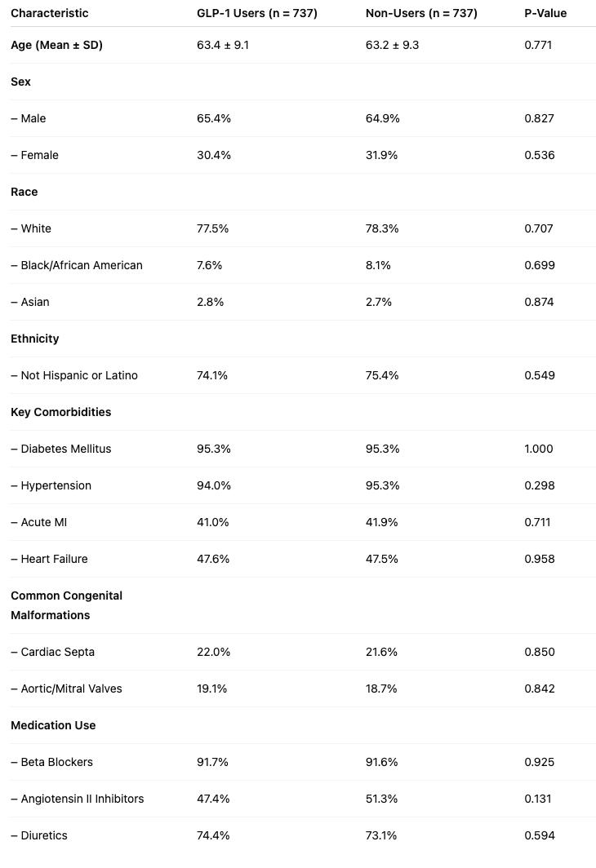Select the Race section heading
The width and height of the screenshot is (596, 868).
click(x=24, y=192)
